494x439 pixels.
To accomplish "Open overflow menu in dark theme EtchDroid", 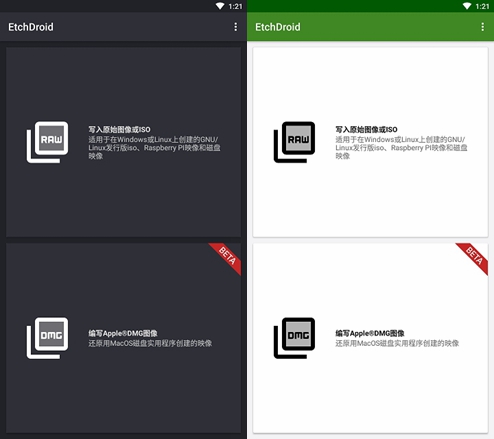I will [236, 27].
